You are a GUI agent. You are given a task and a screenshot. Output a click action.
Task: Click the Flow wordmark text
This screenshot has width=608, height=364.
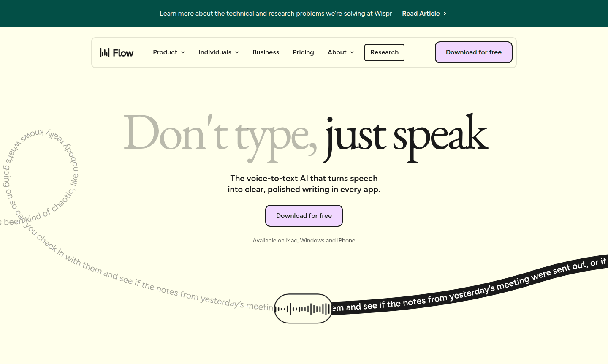click(123, 53)
